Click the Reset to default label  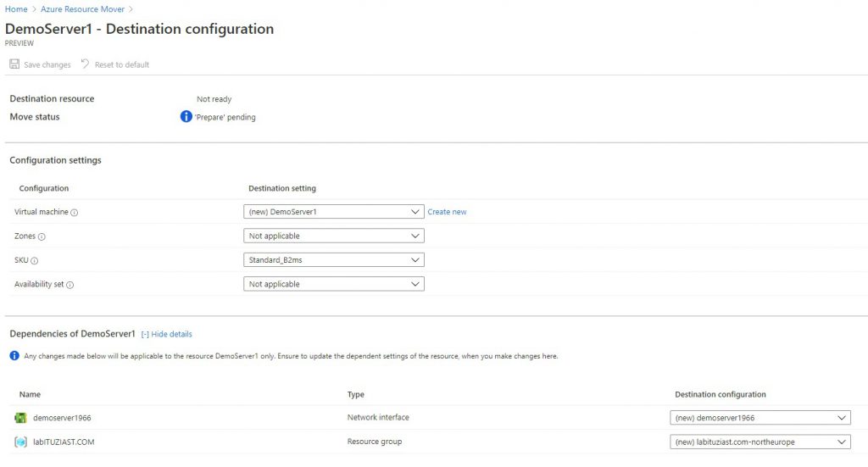point(122,64)
